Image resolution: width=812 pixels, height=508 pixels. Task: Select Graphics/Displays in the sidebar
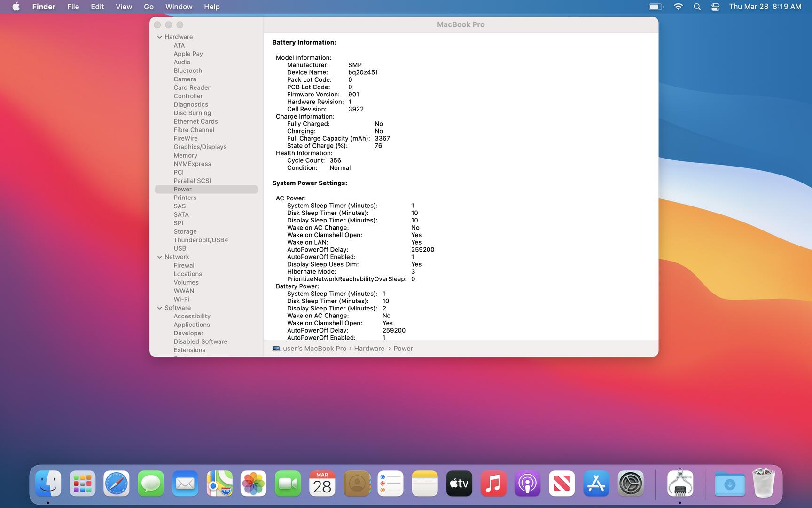click(200, 147)
